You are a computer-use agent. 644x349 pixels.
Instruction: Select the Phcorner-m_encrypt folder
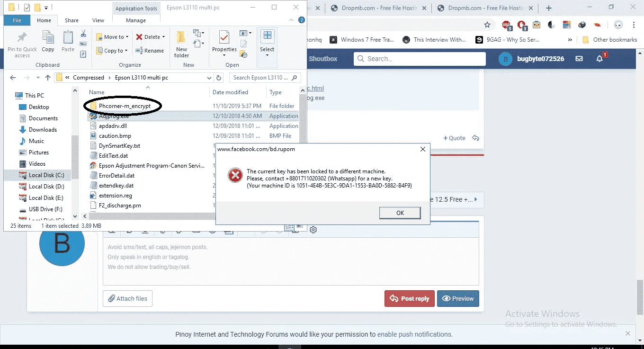pyautogui.click(x=125, y=106)
